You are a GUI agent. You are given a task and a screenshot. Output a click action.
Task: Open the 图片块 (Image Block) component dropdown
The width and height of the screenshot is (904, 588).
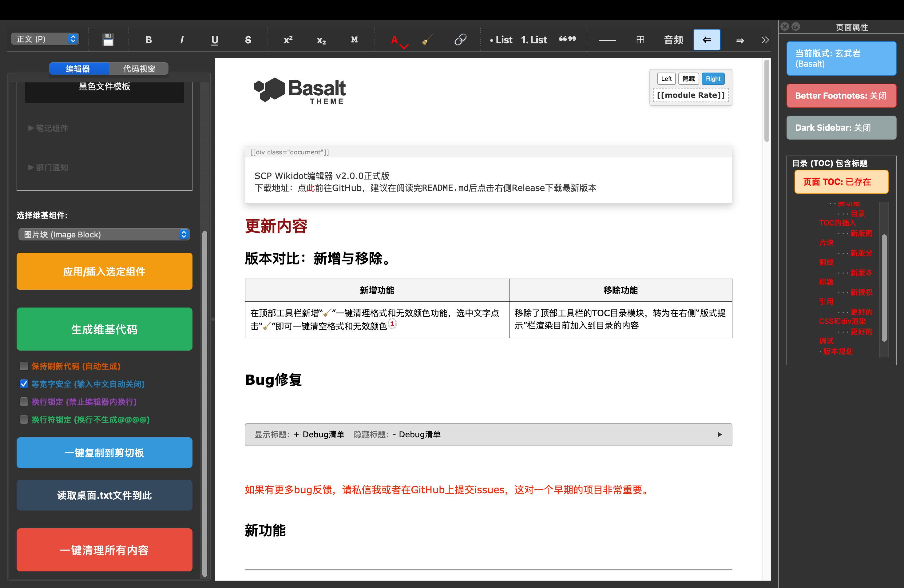click(x=104, y=234)
